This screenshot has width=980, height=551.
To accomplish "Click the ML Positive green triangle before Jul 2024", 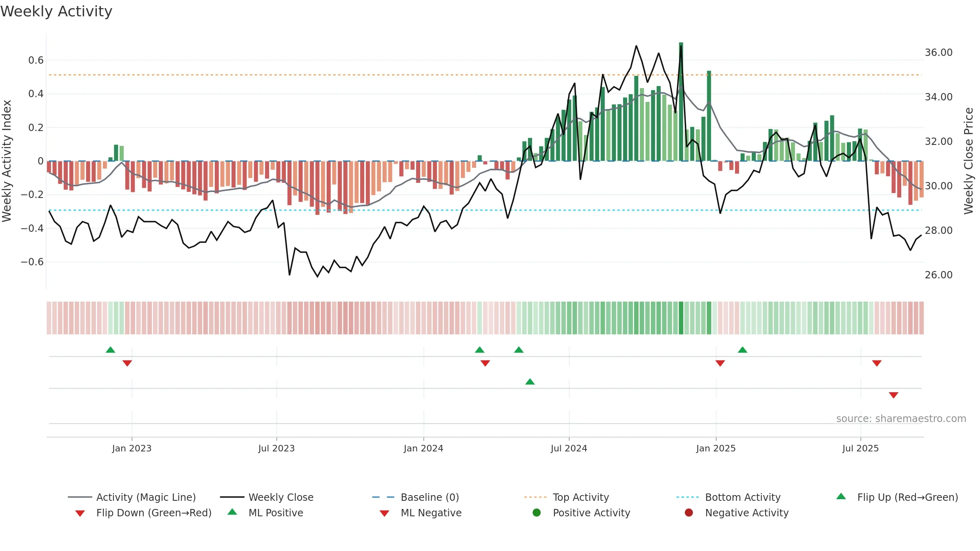I will coord(530,382).
